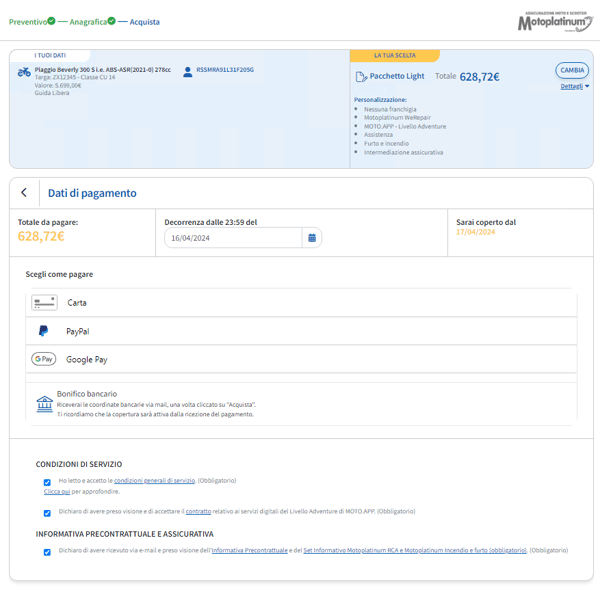Click the credit card Carta icon
Viewport: 600px width, 590px height.
44,303
